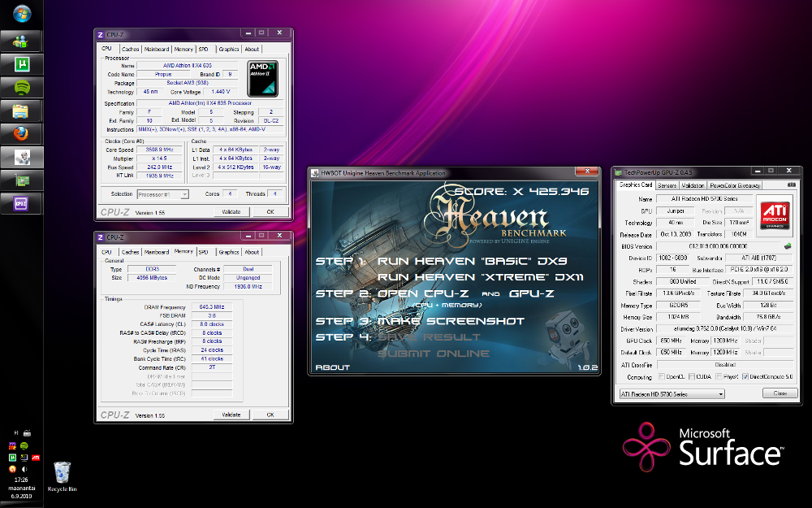Click the purple-orange tray icon
The height and width of the screenshot is (508, 812).
coord(12,445)
